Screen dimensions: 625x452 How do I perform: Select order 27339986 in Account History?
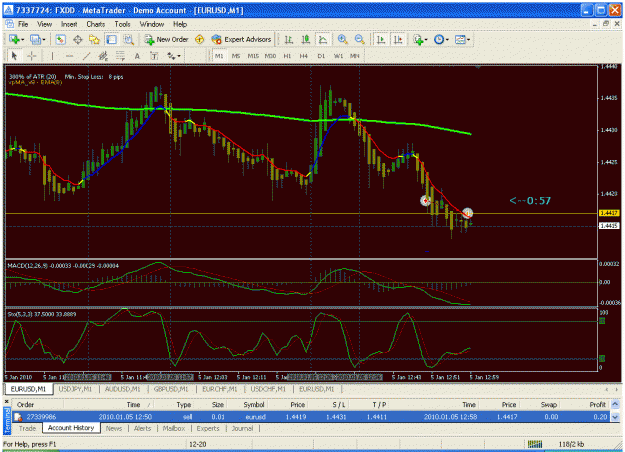pyautogui.click(x=311, y=417)
